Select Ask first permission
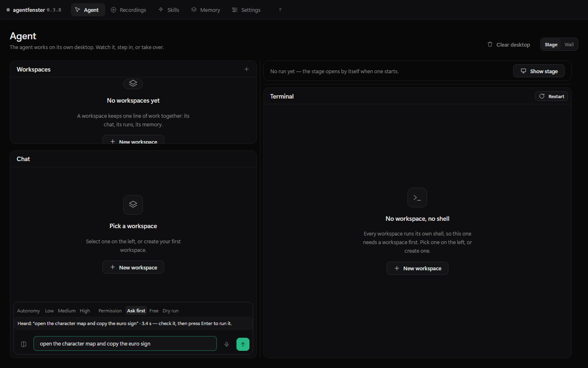The height and width of the screenshot is (368, 588). (136, 311)
